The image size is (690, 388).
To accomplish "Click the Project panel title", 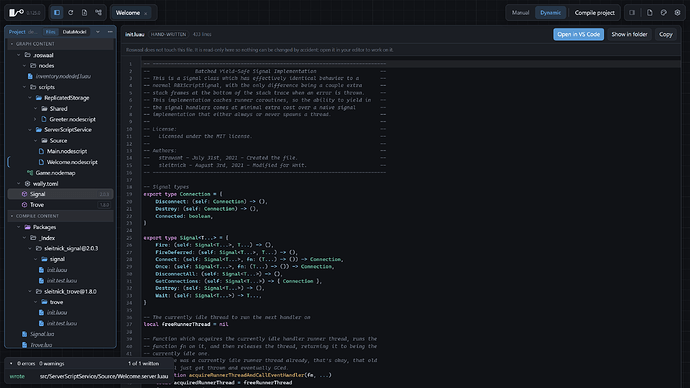I will point(17,32).
